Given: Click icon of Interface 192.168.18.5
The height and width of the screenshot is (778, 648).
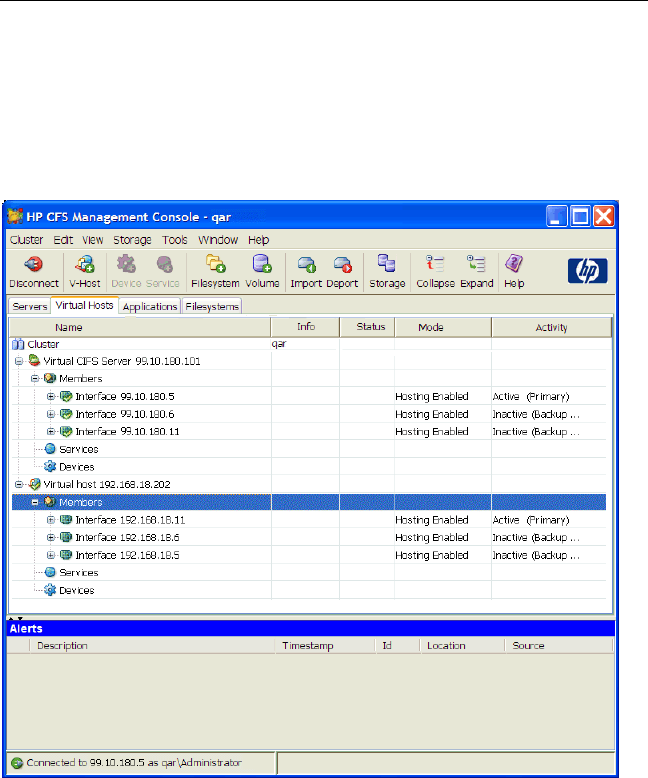Looking at the screenshot, I should point(65,555).
